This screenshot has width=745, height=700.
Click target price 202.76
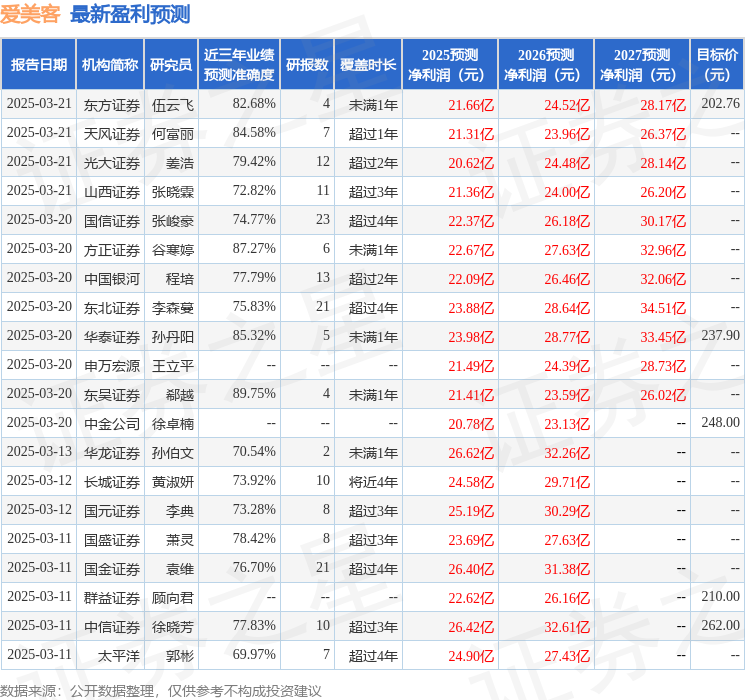pos(721,103)
